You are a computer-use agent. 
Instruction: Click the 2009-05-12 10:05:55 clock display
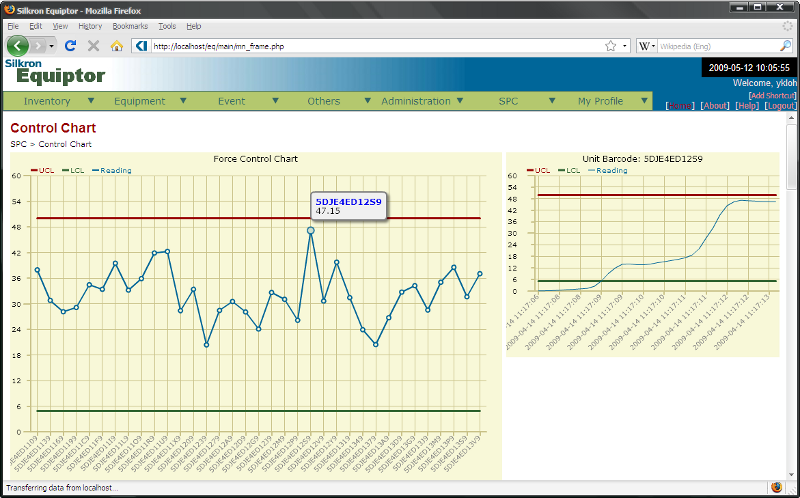pos(749,67)
